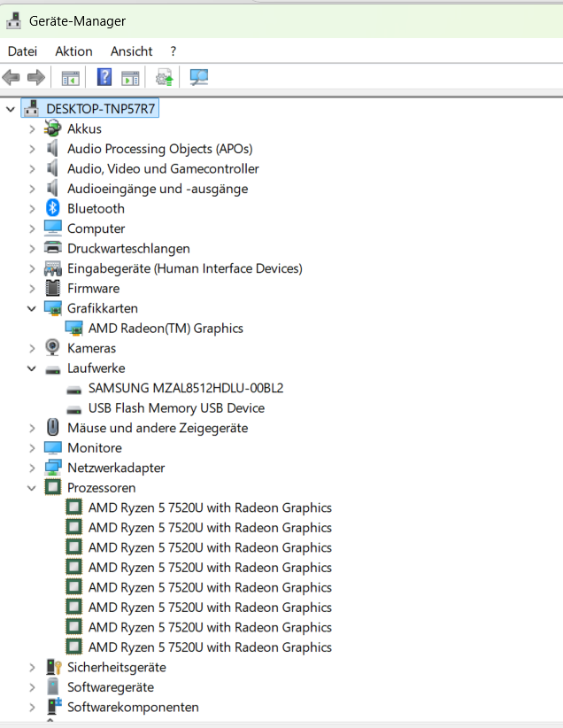Select the Sicherheitsgeräte label

(x=117, y=667)
